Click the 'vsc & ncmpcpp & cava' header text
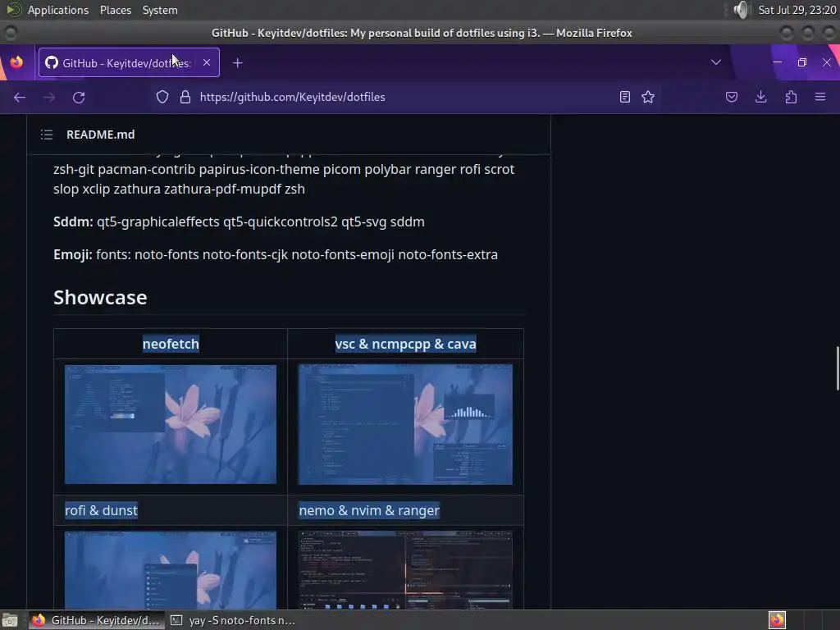Viewport: 840px width, 630px height. [x=405, y=344]
